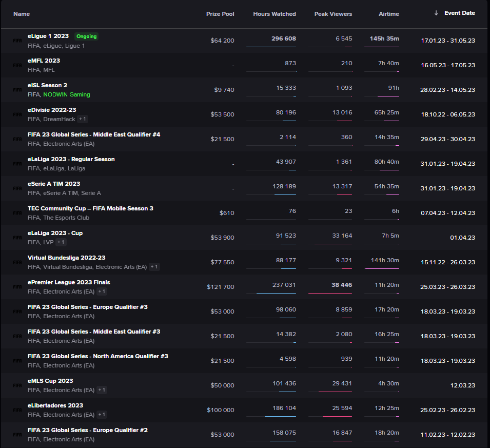Click the $100 000 prize pool value
Screen dimensions: 490x448
[x=220, y=410]
